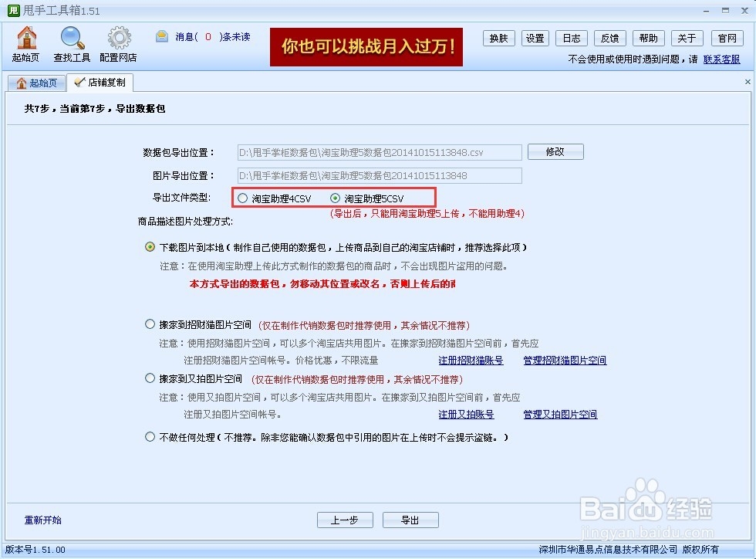
Task: Open the 注册招财猫账号 link
Action: pos(471,360)
